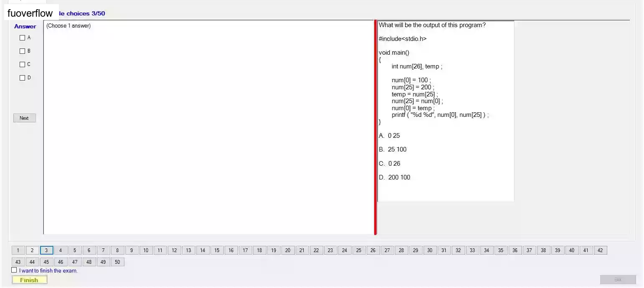Go to question 27
Image resolution: width=644 pixels, height=288 pixels.
tap(387, 250)
